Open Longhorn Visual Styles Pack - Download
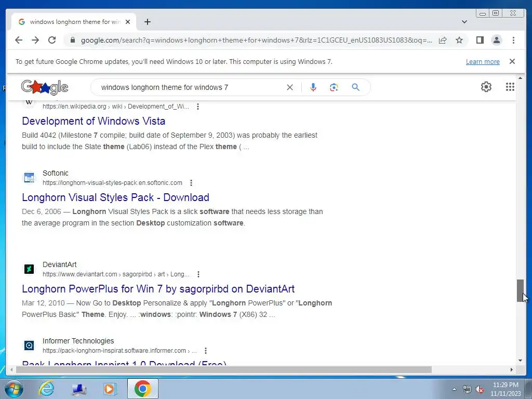 115,197
